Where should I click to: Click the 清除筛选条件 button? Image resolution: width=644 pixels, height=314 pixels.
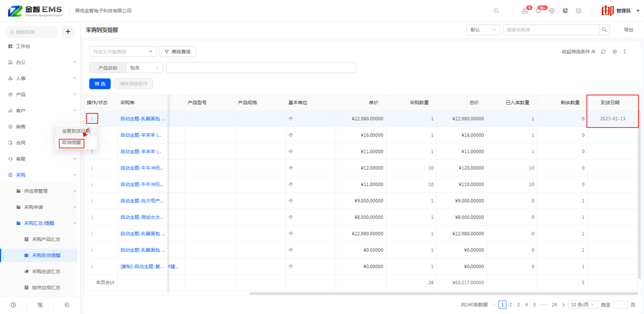133,84
